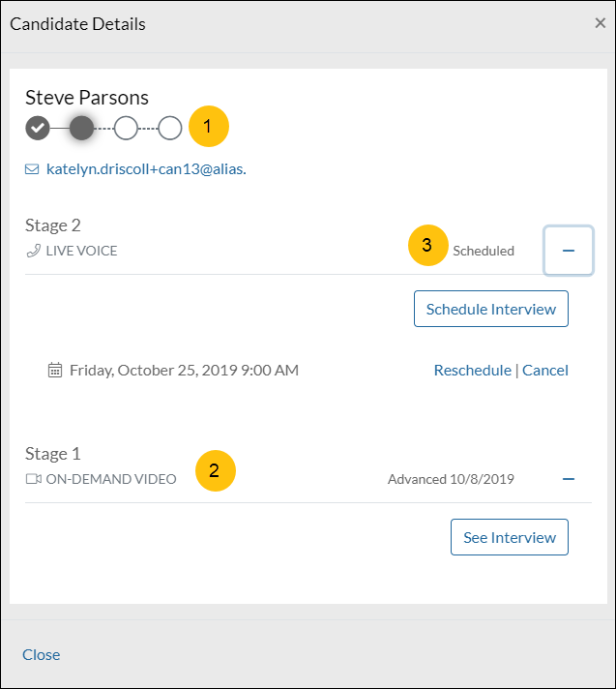Click the calendar icon beside the interview date
The width and height of the screenshot is (616, 689).
pyautogui.click(x=55, y=370)
